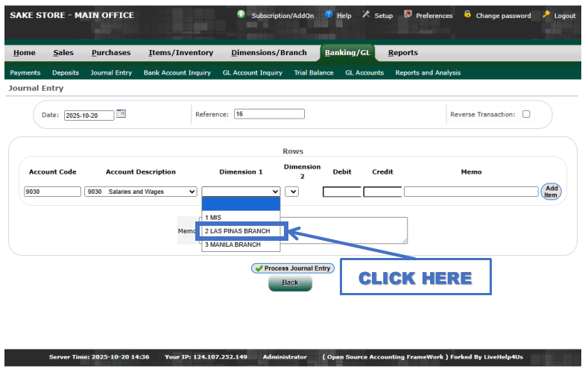Click the Back button
This screenshot has height=372, width=588.
coord(290,283)
